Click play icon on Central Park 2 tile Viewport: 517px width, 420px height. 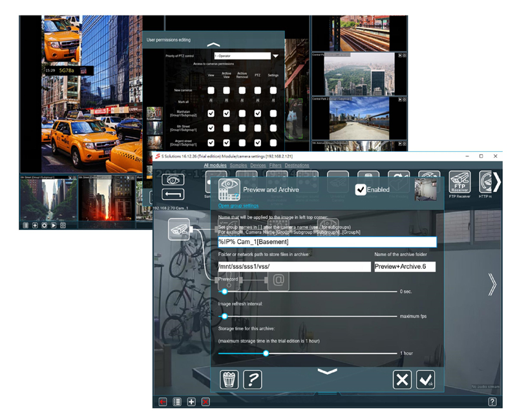click(x=400, y=100)
